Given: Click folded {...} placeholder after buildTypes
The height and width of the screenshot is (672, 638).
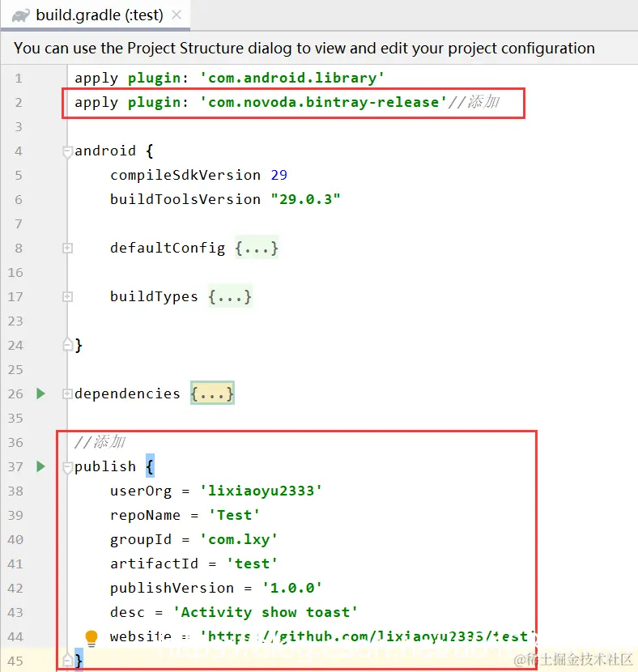Looking at the screenshot, I should (x=230, y=296).
